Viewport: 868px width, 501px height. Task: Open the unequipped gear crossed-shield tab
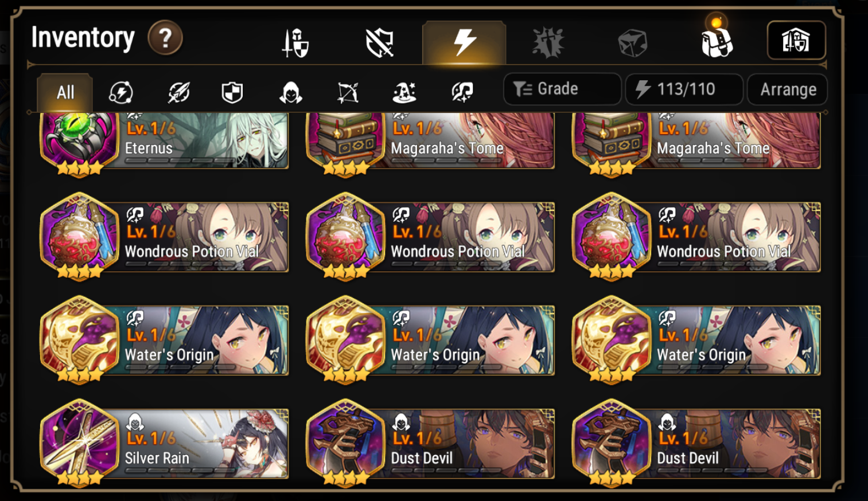pyautogui.click(x=380, y=43)
